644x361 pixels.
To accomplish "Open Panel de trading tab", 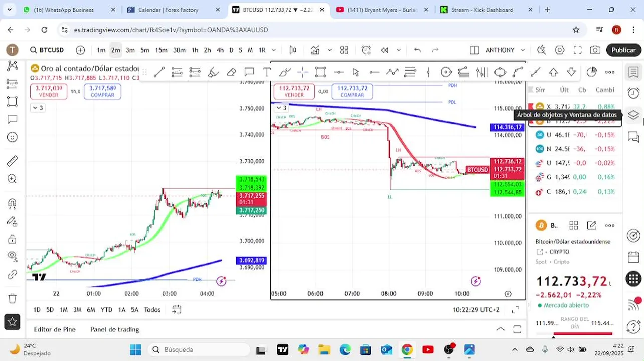I will coord(114,329).
